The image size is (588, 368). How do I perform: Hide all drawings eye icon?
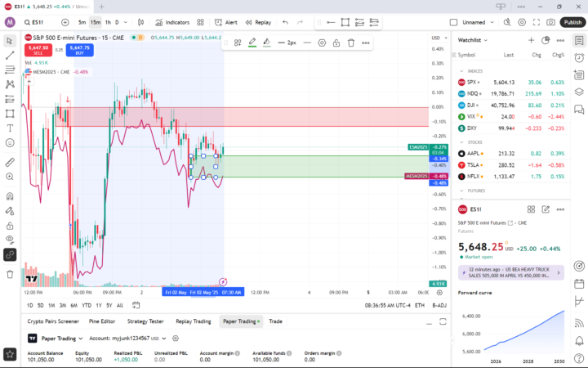tap(10, 240)
